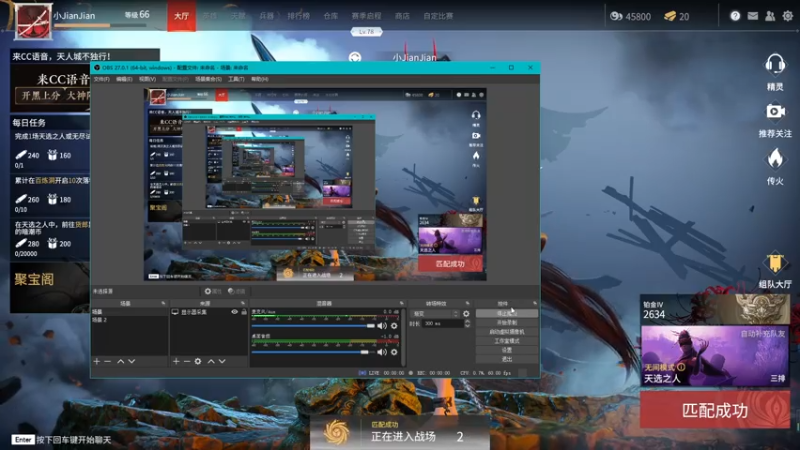Pop out the audio mixer dock header icon
This screenshot has height=450, width=800.
402,303
